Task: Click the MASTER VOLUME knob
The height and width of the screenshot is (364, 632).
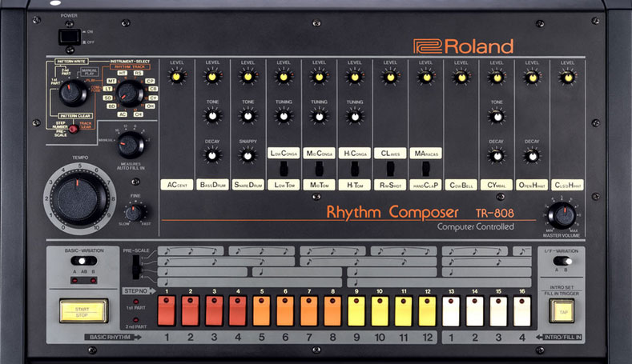Action: [x=562, y=215]
